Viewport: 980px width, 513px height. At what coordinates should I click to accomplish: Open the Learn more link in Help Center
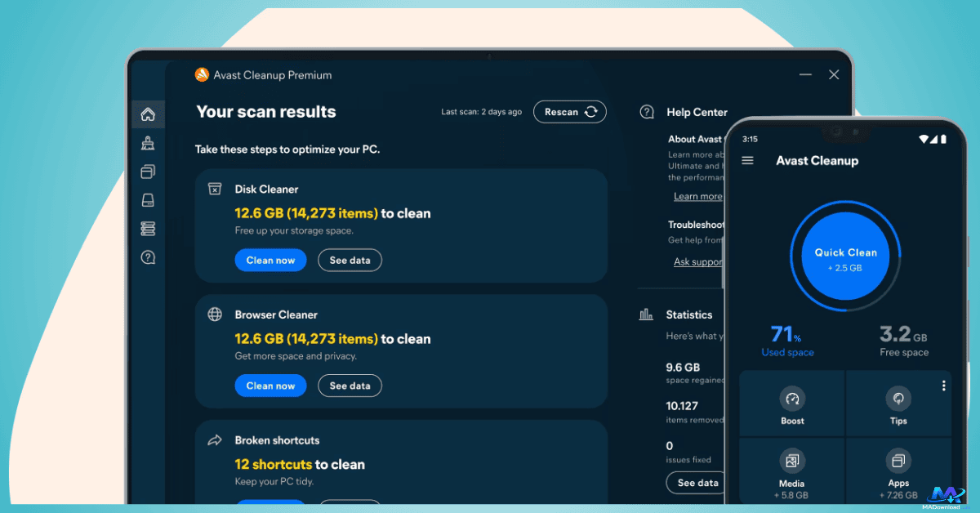(697, 196)
